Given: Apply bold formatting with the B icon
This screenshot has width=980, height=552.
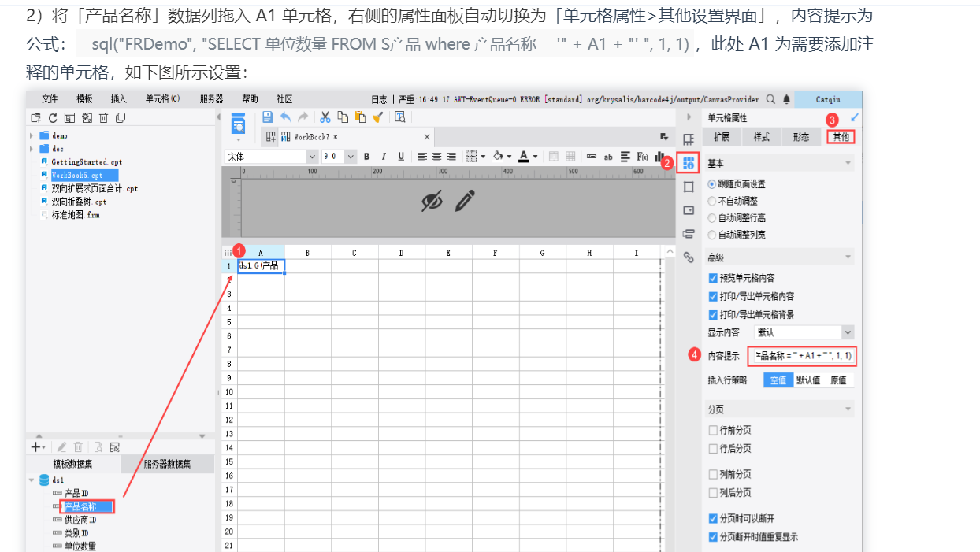Looking at the screenshot, I should 366,157.
